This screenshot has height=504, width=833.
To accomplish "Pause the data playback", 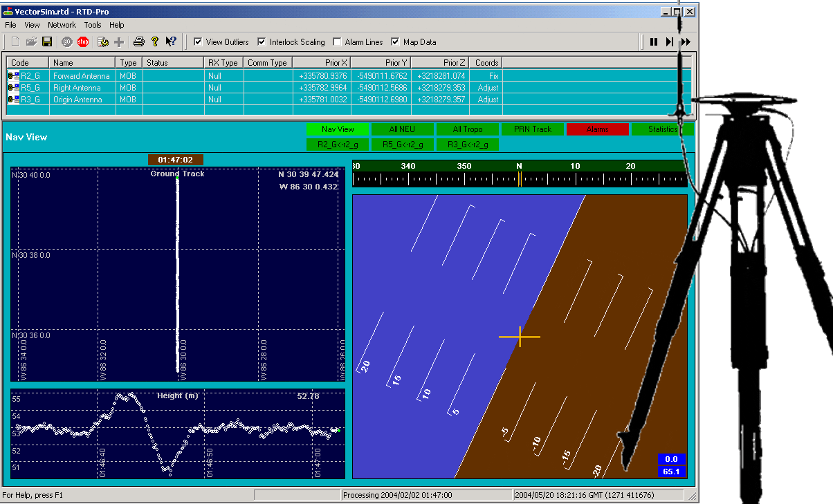I will point(654,42).
